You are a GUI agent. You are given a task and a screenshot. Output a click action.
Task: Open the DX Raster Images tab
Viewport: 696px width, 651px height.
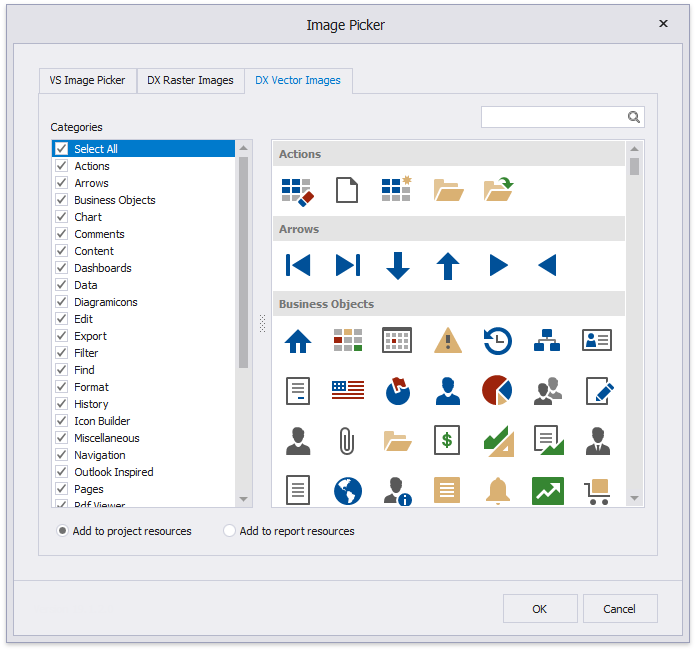(x=190, y=80)
